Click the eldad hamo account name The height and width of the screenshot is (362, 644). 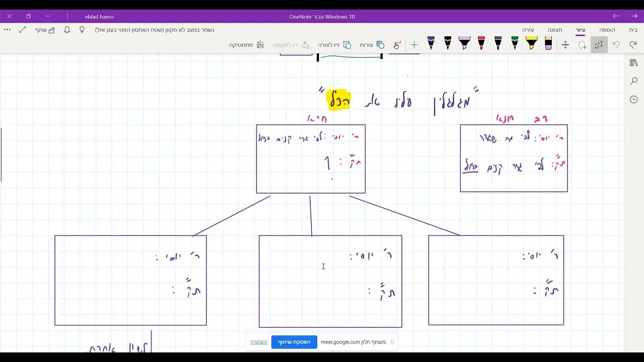click(99, 17)
